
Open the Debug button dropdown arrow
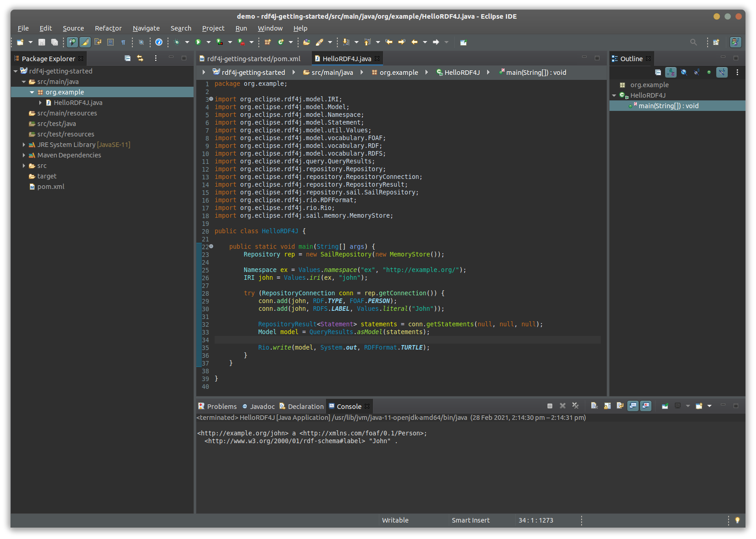tap(187, 42)
